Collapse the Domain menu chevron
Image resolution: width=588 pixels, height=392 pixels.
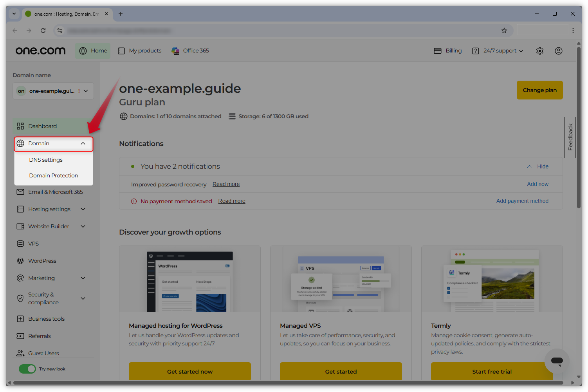[x=83, y=143]
